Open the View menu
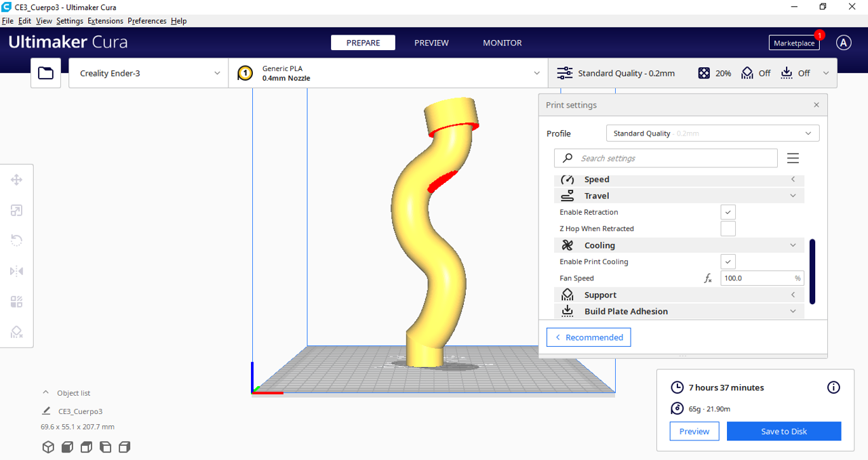The image size is (868, 460). click(44, 21)
